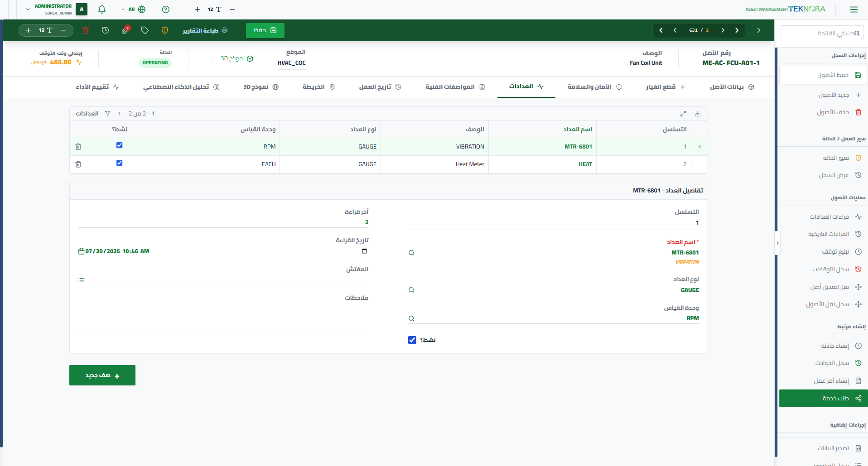Open the HEAT meter link
This screenshot has height=466, width=868.
(x=585, y=164)
